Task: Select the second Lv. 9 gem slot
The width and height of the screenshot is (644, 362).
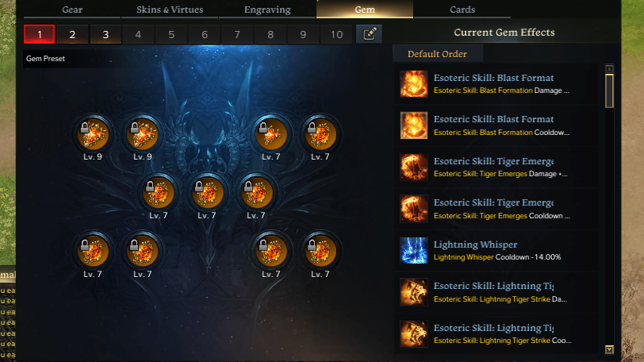Action: coord(143,134)
